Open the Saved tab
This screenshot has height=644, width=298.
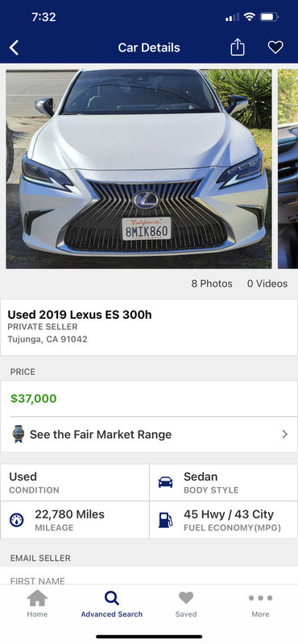pos(186,604)
